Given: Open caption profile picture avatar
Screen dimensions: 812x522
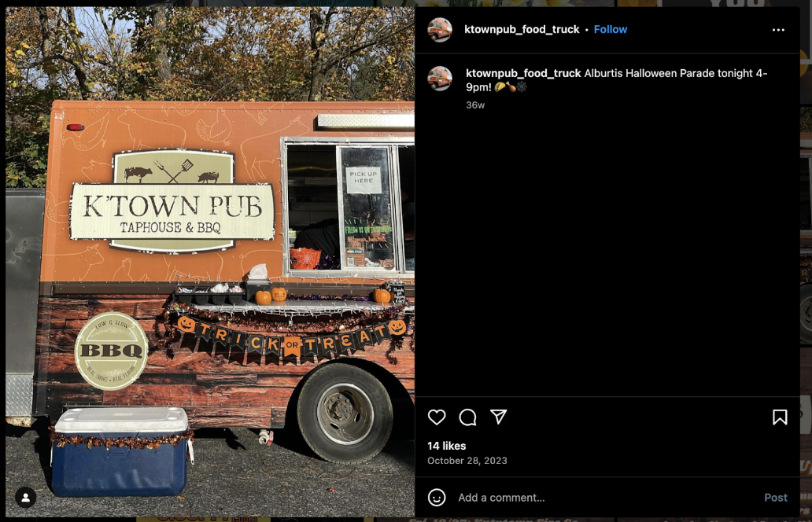Looking at the screenshot, I should [440, 79].
